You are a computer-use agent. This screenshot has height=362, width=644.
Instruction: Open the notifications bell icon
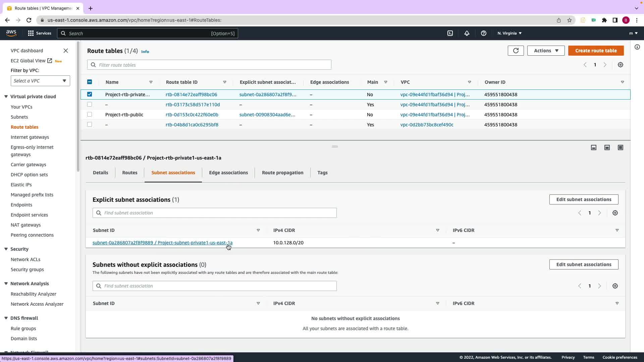pyautogui.click(x=467, y=33)
